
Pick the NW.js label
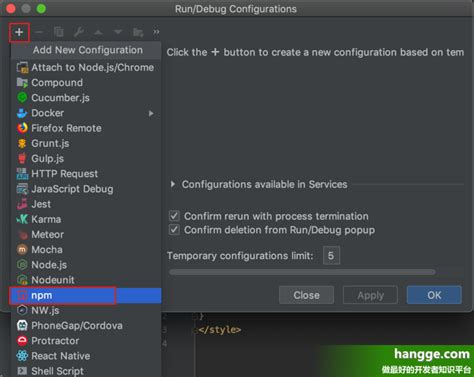point(45,311)
